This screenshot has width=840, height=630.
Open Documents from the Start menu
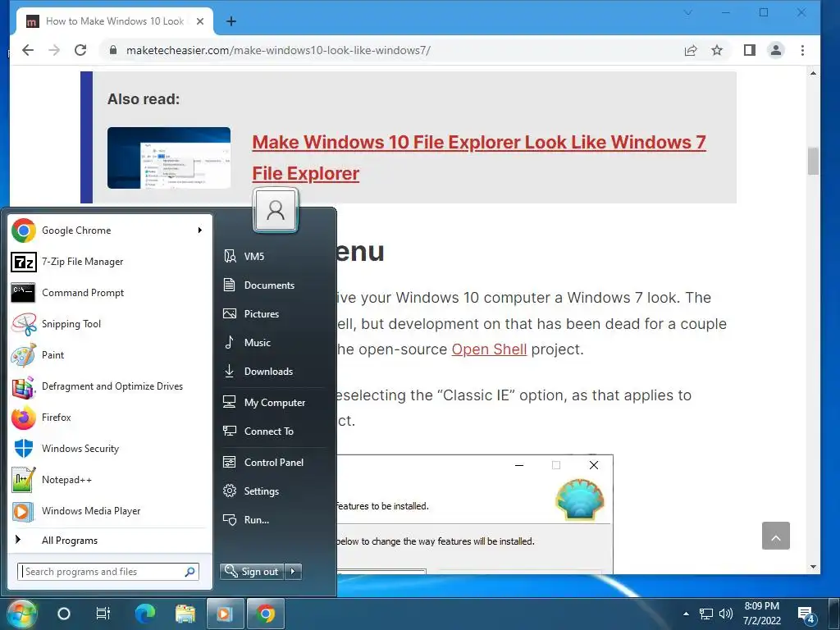[274, 285]
